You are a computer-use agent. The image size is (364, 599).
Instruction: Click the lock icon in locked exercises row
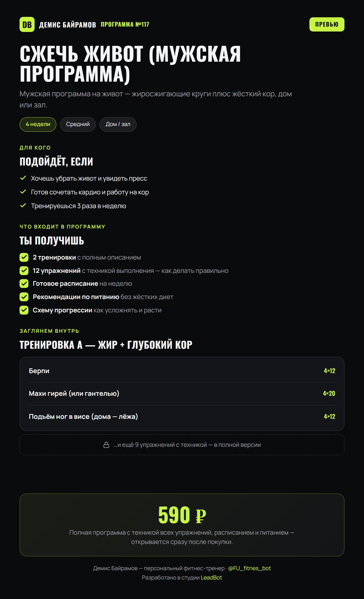click(106, 445)
